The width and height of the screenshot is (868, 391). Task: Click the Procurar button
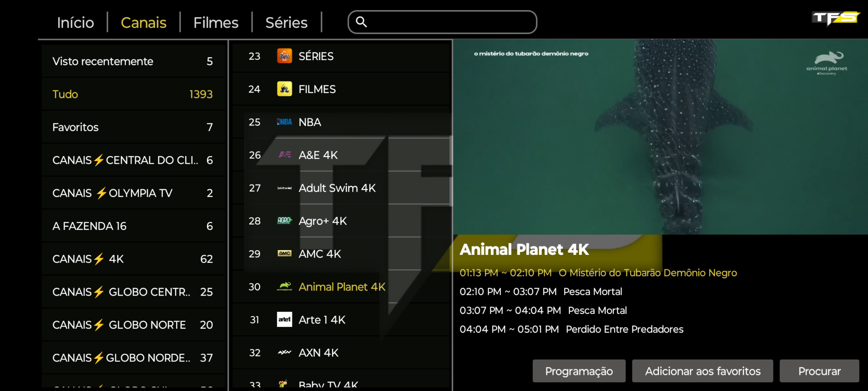point(819,371)
